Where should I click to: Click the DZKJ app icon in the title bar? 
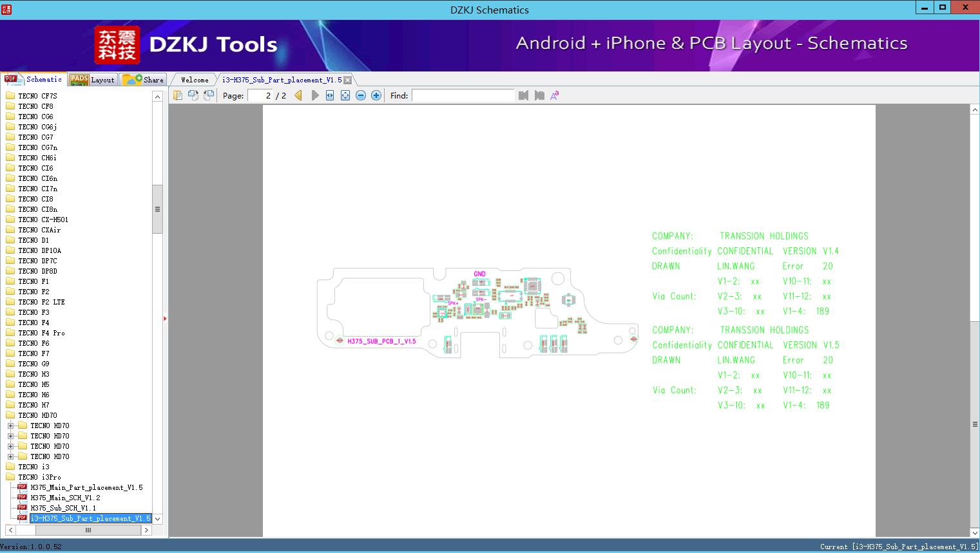(6, 9)
